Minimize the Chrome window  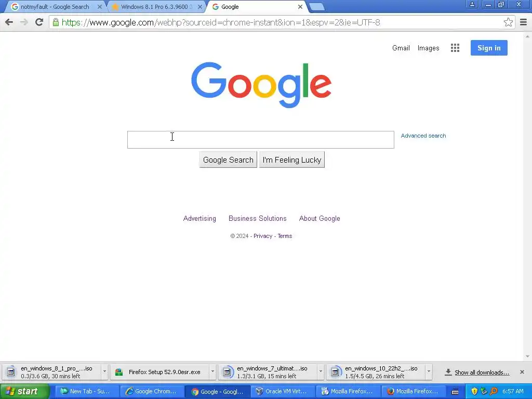(488, 4)
